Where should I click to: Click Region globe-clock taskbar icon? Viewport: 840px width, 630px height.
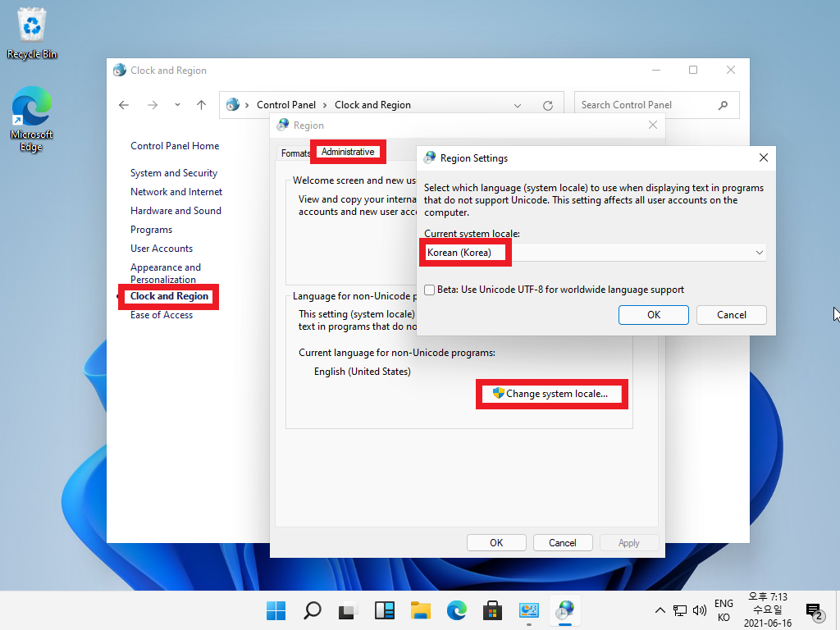[x=564, y=610]
